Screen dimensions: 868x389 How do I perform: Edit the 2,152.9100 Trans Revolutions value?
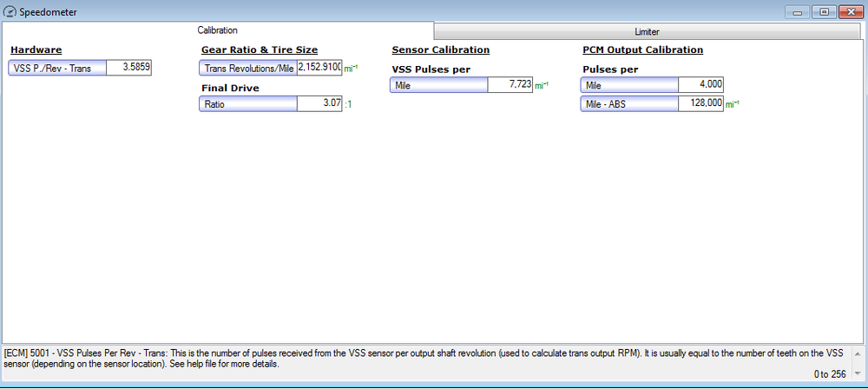319,68
